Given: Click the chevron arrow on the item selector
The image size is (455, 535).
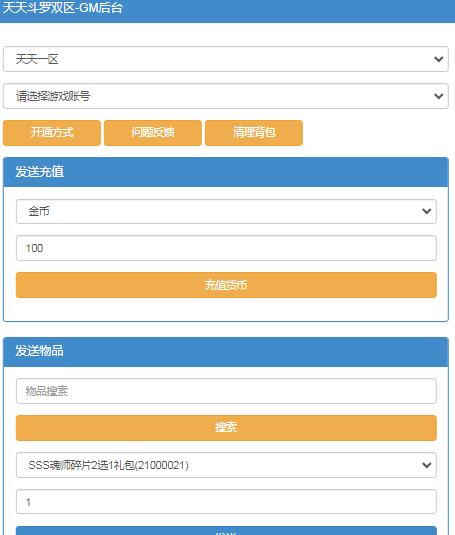Looking at the screenshot, I should click(x=426, y=465).
